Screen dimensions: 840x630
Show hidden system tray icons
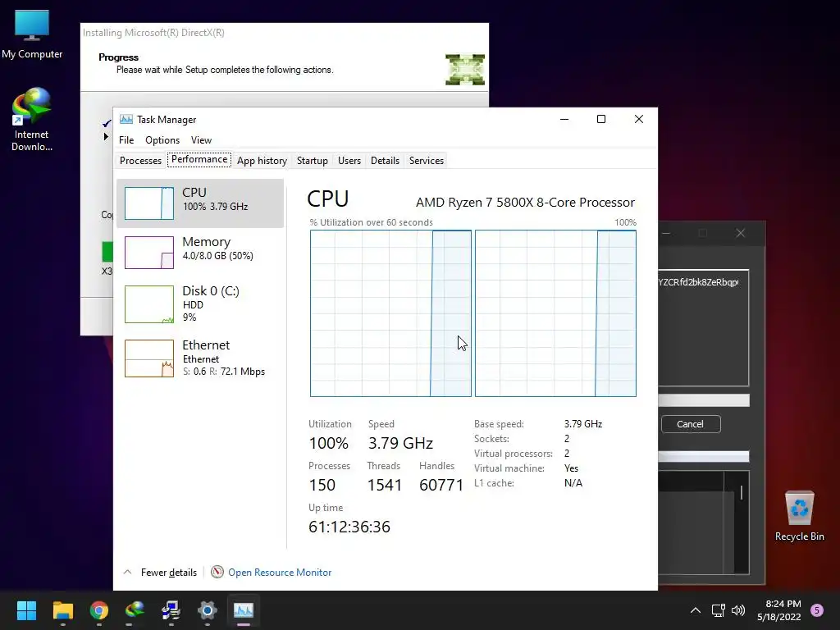click(x=696, y=610)
